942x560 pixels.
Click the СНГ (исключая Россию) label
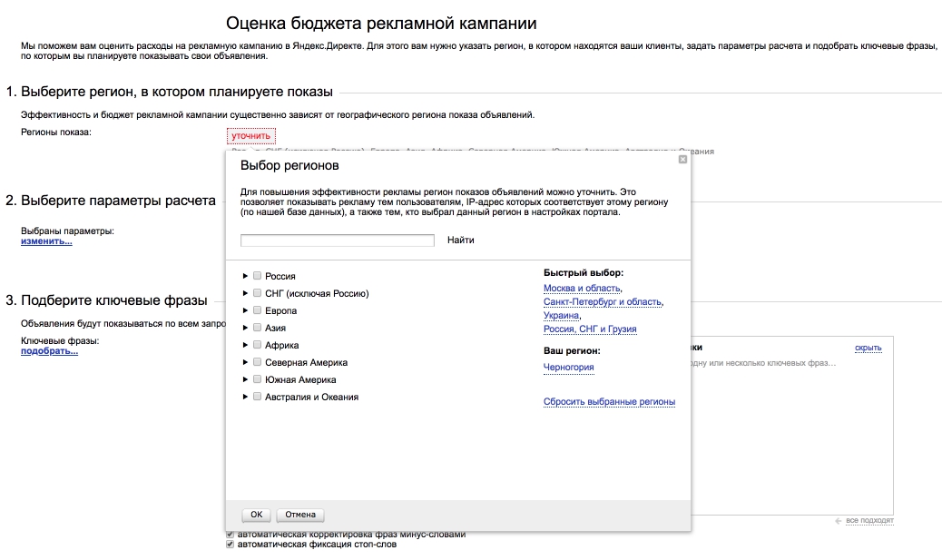318,294
